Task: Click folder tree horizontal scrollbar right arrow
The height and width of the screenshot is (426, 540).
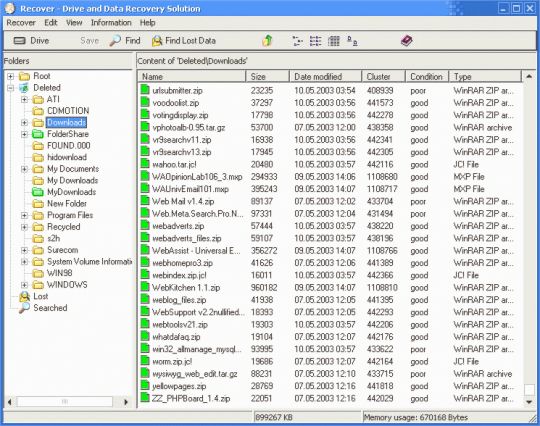Action: pos(126,402)
